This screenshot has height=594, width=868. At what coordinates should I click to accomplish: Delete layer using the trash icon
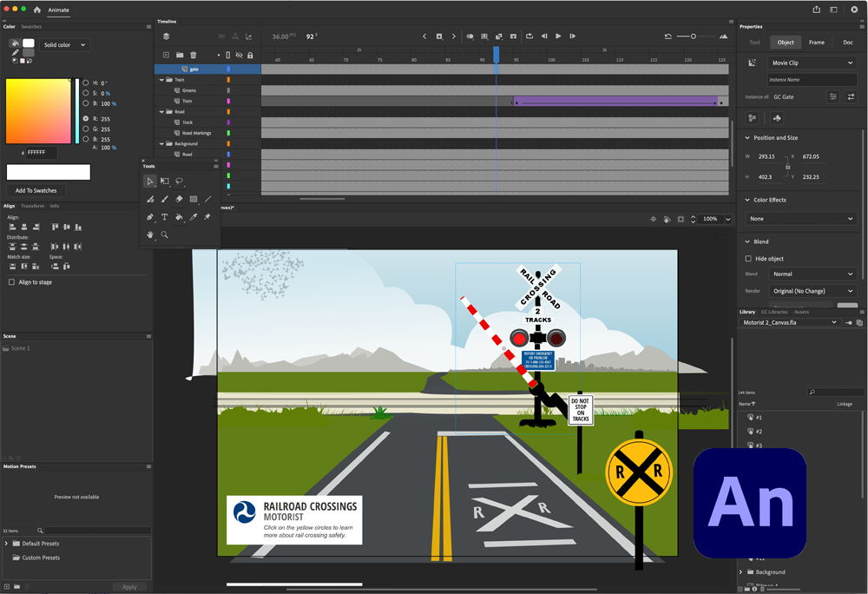click(x=194, y=56)
